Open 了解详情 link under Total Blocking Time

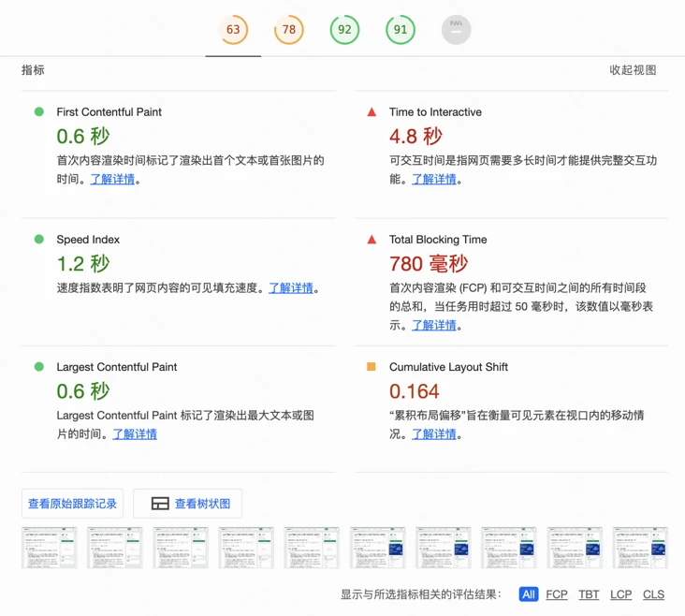pyautogui.click(x=434, y=325)
